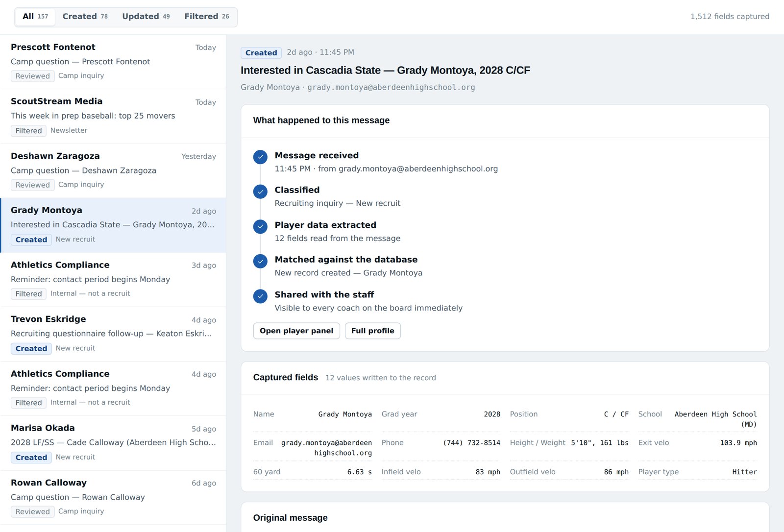784x532 pixels.
Task: Open the Trevon Eskridge questionnaire follow-up
Action: click(113, 334)
